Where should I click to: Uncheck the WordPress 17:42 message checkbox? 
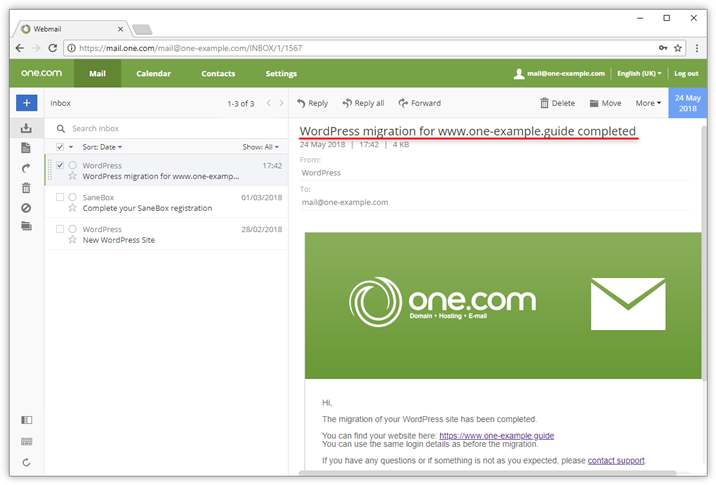click(60, 165)
